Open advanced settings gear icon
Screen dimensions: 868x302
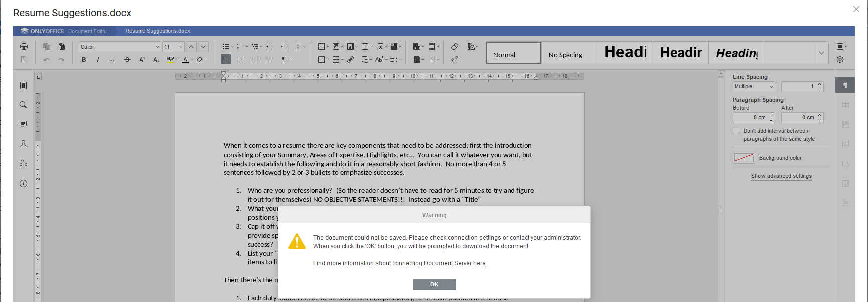click(840, 60)
